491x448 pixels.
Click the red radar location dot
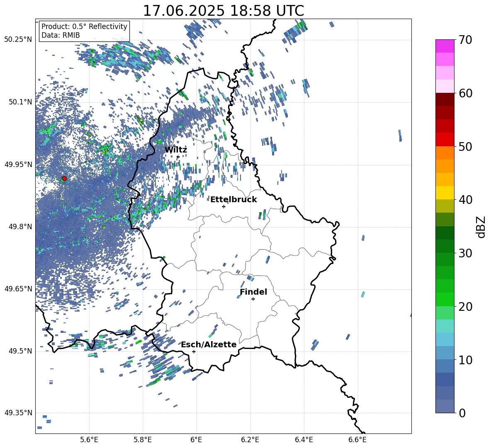pyautogui.click(x=64, y=179)
